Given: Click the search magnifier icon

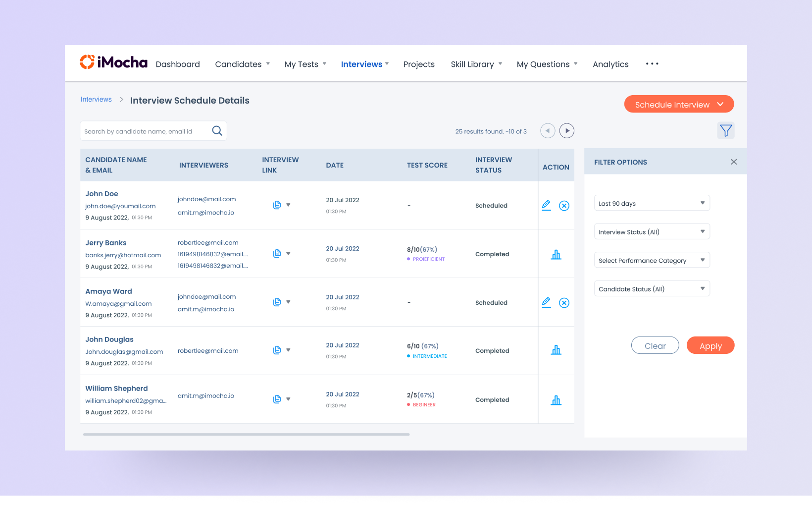Looking at the screenshot, I should (x=217, y=131).
